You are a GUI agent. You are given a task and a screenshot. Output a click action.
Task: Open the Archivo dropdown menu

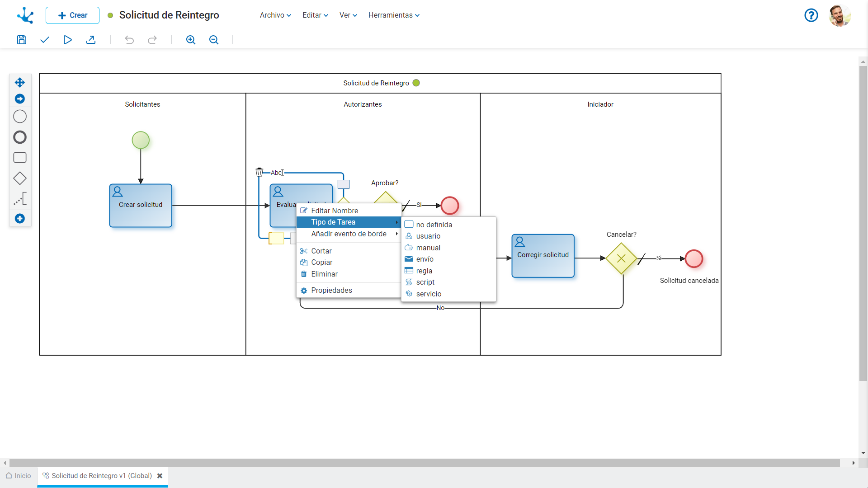point(275,15)
